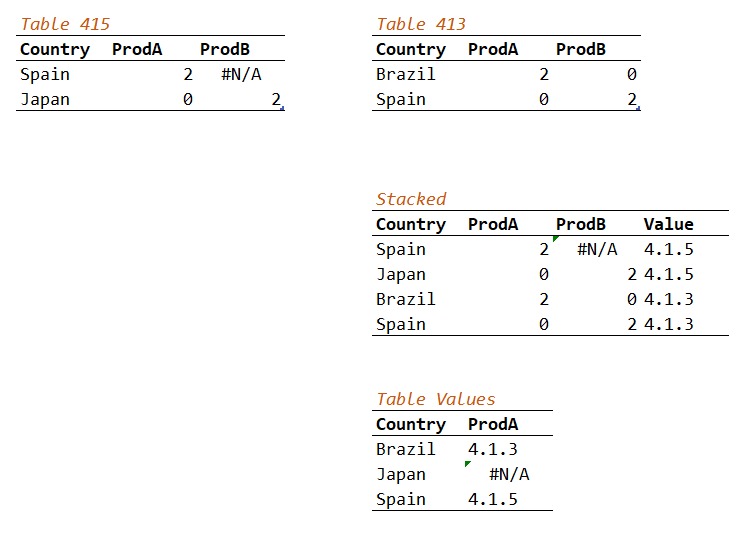Select the 4.1.3 value in Brazil row of Stacked

(x=669, y=300)
